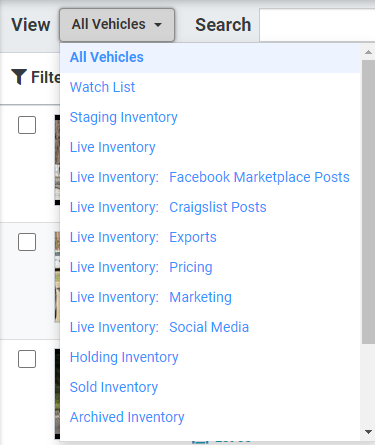Choose Holding Inventory from list
This screenshot has width=375, height=445.
[124, 357]
